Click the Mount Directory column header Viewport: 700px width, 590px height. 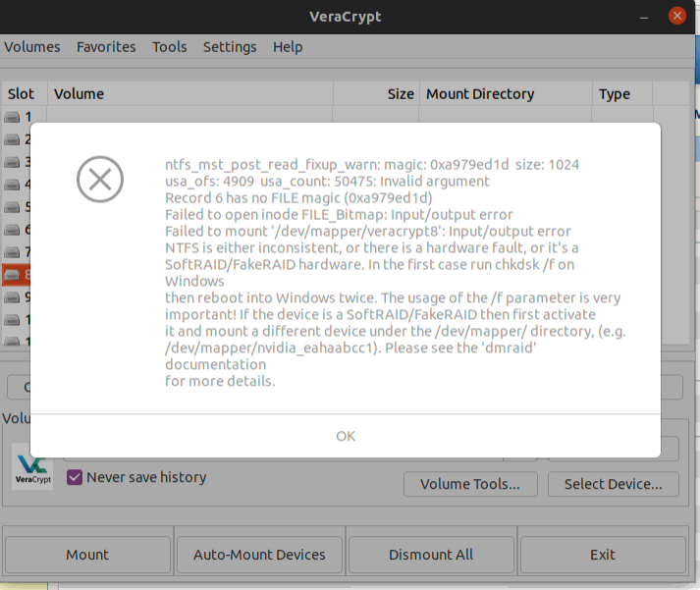coord(506,94)
